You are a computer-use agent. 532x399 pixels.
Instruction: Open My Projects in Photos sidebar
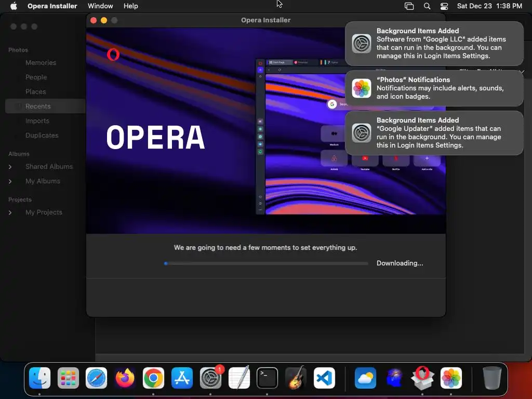[x=44, y=212]
